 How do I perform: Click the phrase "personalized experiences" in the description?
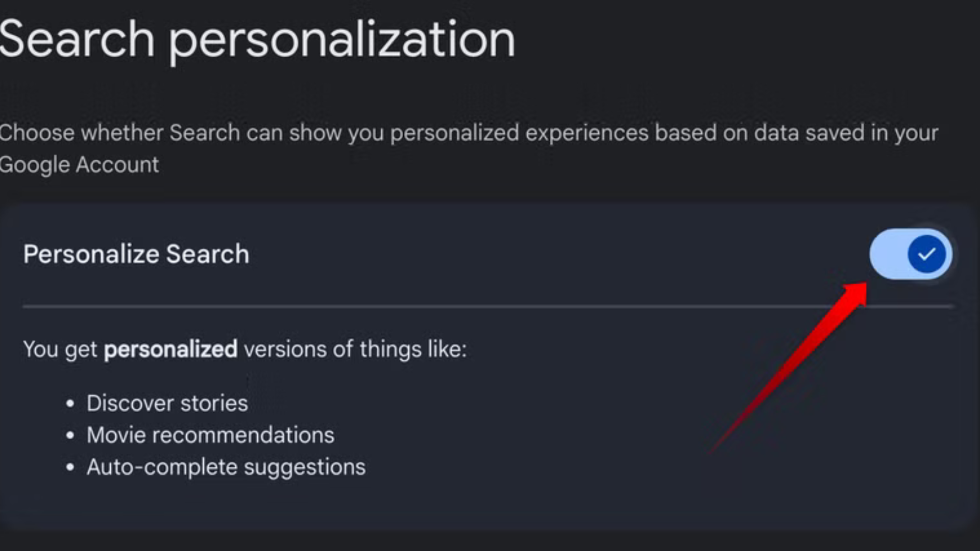[519, 134]
